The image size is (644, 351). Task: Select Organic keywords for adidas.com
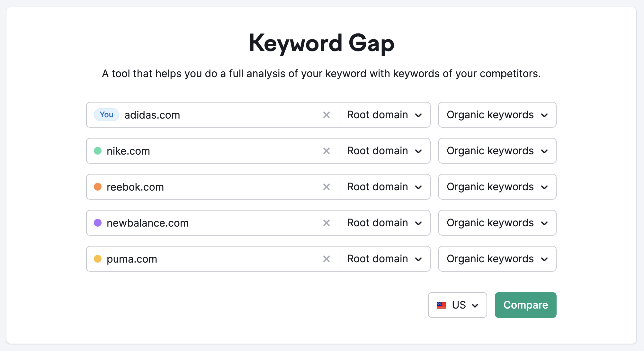click(x=496, y=115)
